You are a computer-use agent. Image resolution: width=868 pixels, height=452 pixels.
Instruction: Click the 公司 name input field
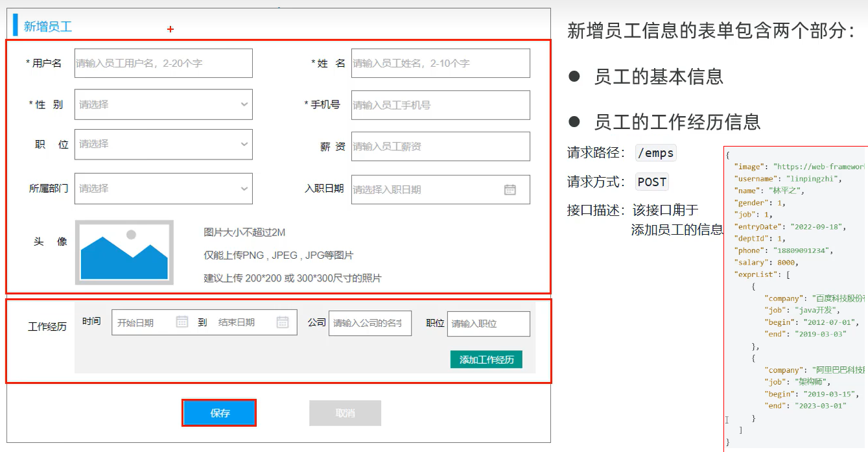[369, 323]
